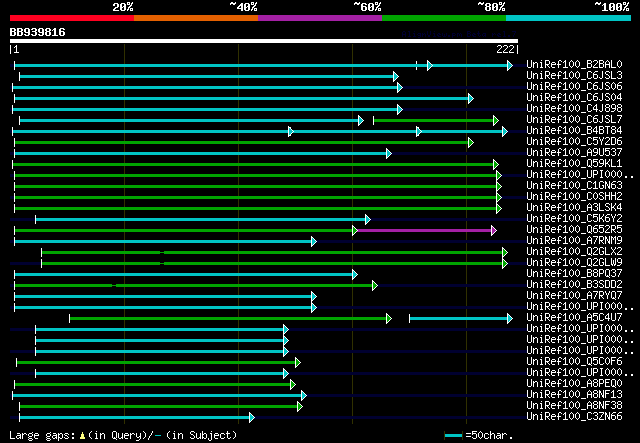Viewport: 640px width, 443px height.
Task: Open hit UniRef100_C6JSL3
Action: pyautogui.click(x=574, y=76)
